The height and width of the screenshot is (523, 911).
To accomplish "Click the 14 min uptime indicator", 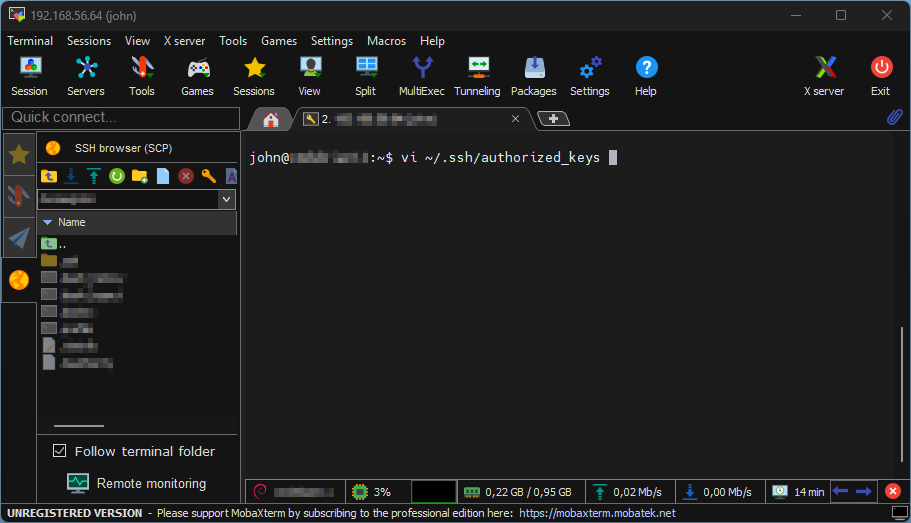I will pyautogui.click(x=799, y=492).
